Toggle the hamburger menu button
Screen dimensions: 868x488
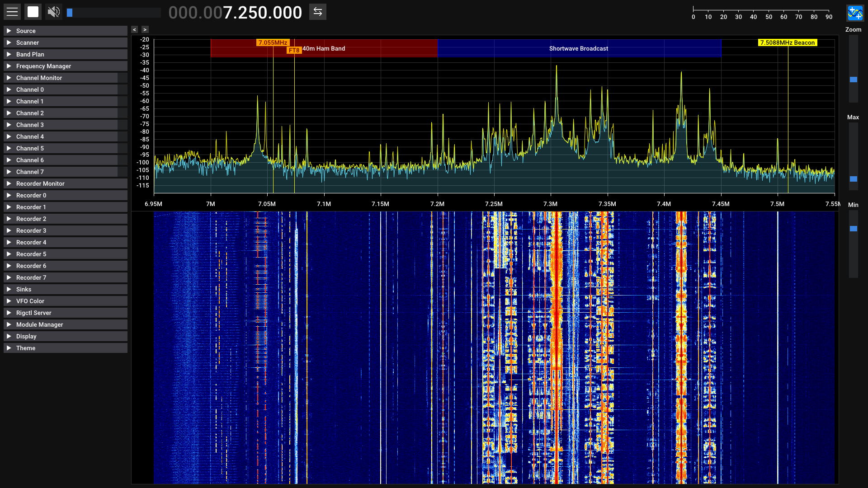click(x=12, y=12)
